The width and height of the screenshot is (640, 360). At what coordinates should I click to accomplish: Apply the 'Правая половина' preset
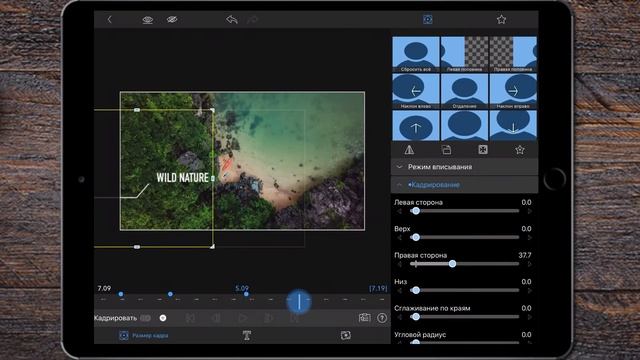[x=513, y=54]
